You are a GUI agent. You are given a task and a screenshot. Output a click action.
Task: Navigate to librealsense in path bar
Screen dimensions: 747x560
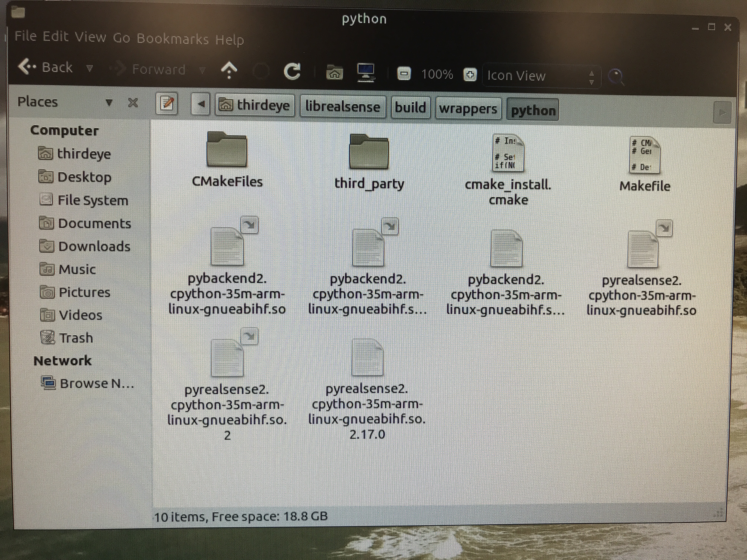coord(342,107)
